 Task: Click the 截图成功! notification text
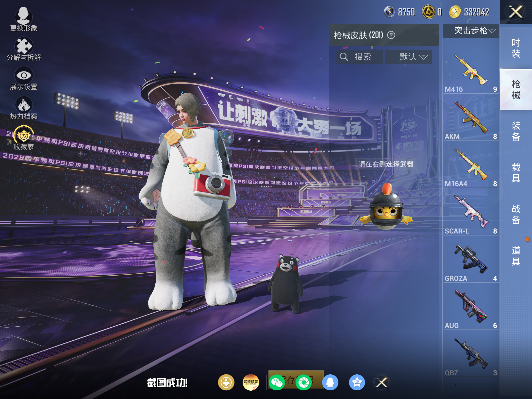tap(167, 383)
